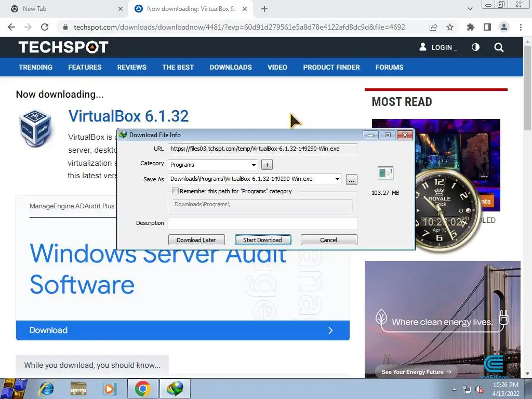Open Chrome extensions puzzle icon
Viewport: 532px width, 399px height.
coord(470,27)
